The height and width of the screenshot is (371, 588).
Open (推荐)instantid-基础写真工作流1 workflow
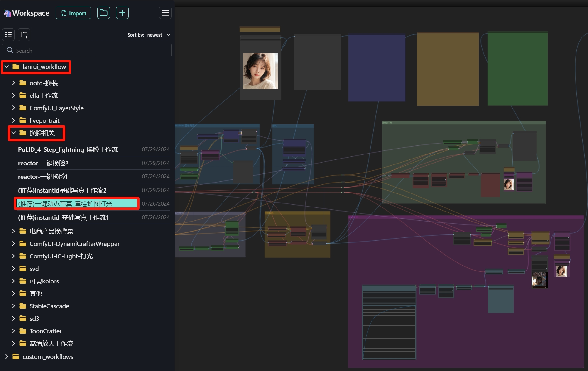[x=63, y=217]
